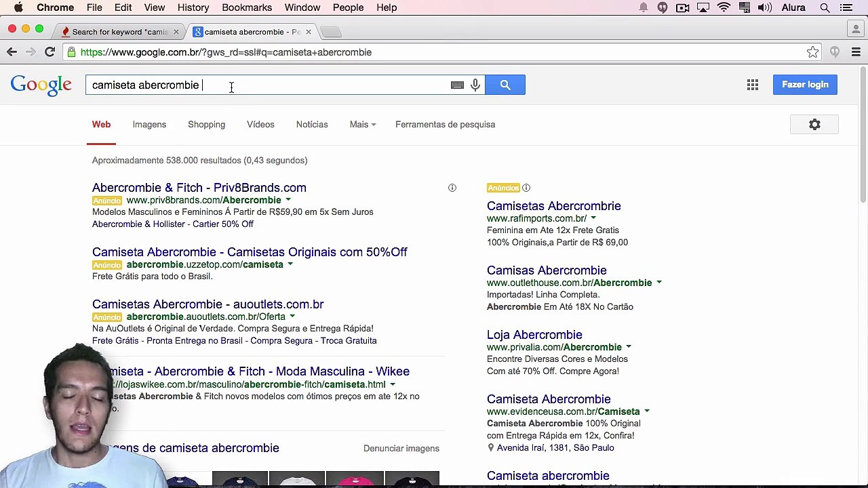Viewport: 868px width, 488px height.
Task: Open the People menu in menu bar
Action: coord(349,7)
